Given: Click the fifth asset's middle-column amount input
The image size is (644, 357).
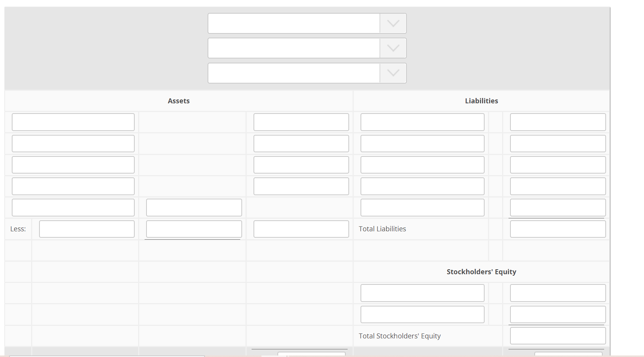Looking at the screenshot, I should [x=194, y=208].
